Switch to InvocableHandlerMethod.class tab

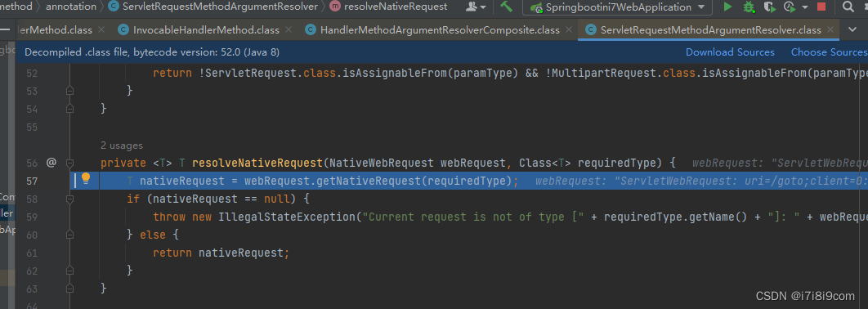[x=206, y=30]
